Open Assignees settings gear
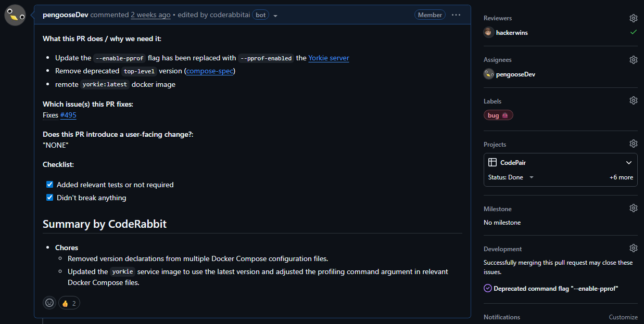Screen dimensions: 644x324 633,60
